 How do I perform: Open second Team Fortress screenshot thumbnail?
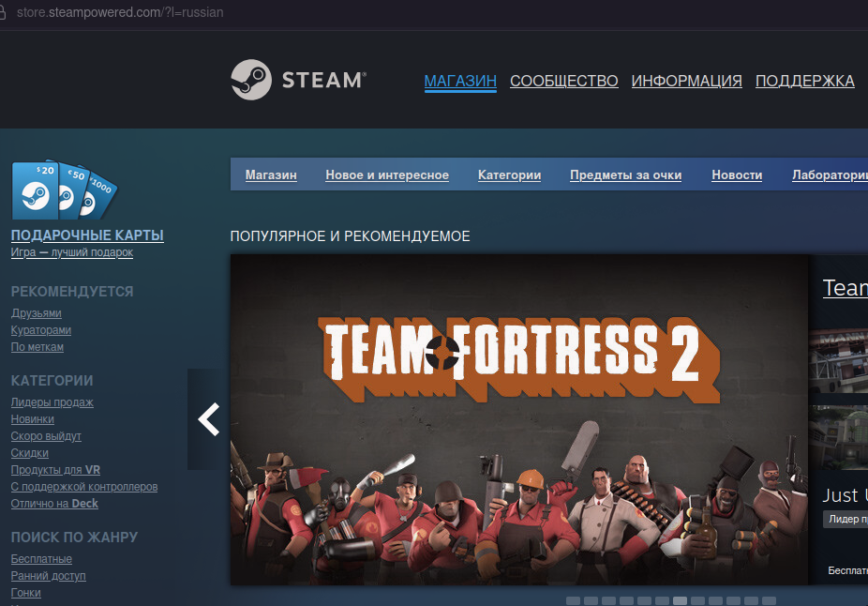pyautogui.click(x=838, y=437)
